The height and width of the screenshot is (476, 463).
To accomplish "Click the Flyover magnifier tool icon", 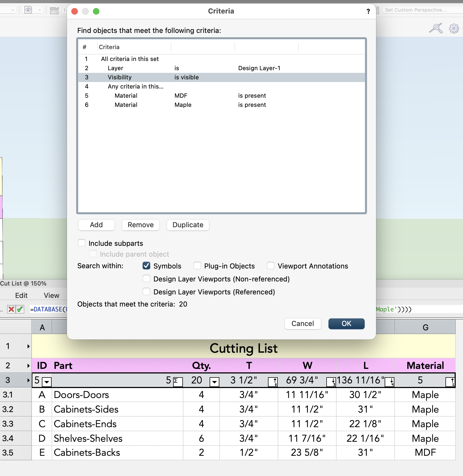I will [435, 28].
